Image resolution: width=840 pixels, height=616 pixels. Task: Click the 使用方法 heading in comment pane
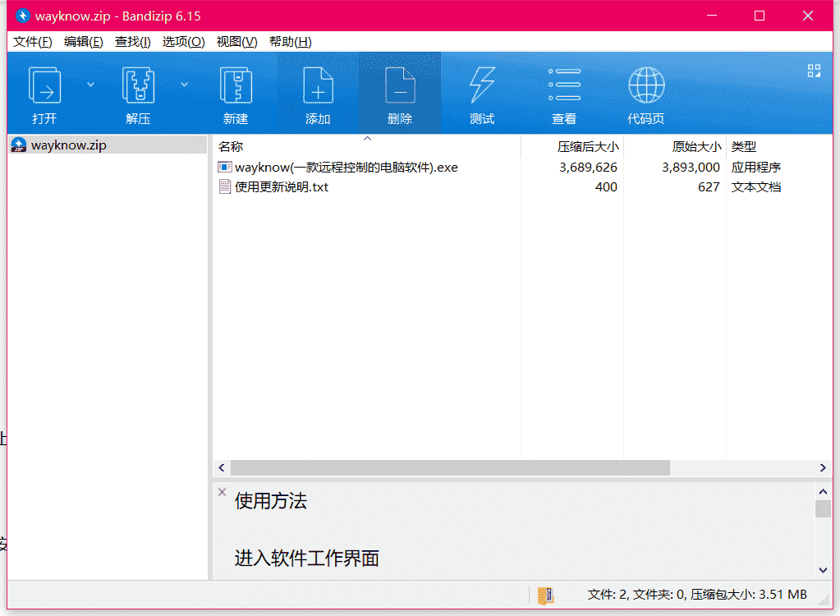(270, 501)
